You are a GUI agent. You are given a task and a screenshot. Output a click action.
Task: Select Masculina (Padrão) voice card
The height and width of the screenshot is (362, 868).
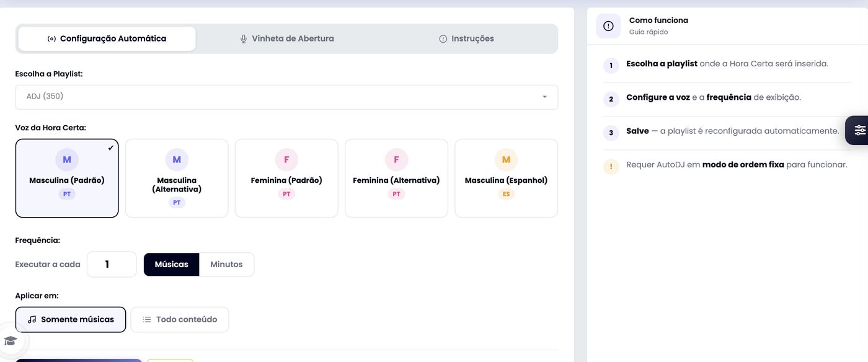(67, 178)
